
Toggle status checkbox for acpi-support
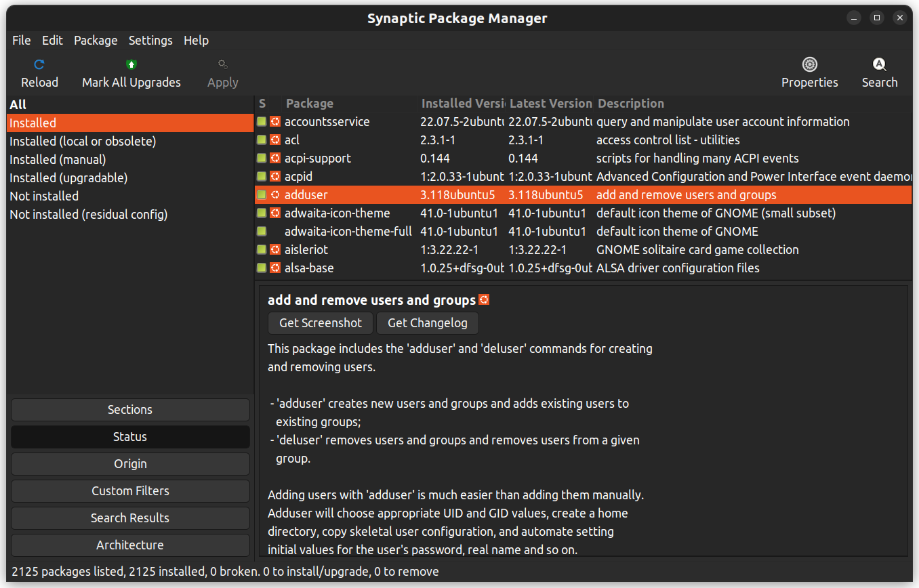(x=262, y=159)
